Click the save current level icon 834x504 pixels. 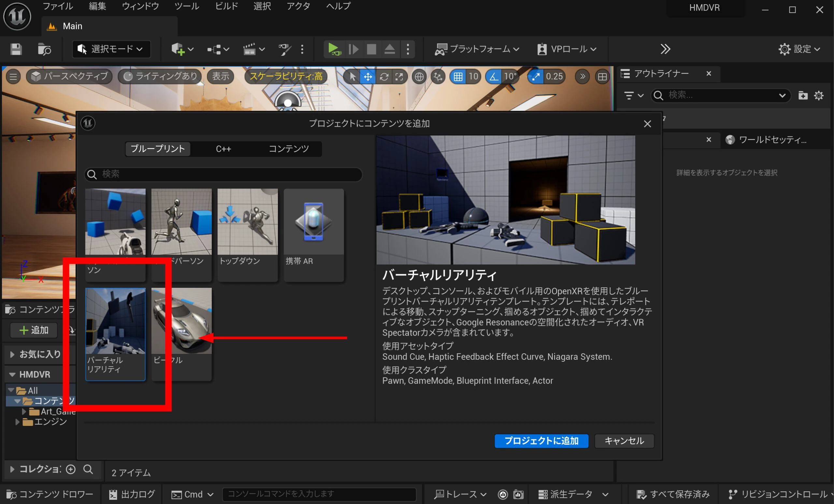point(16,49)
